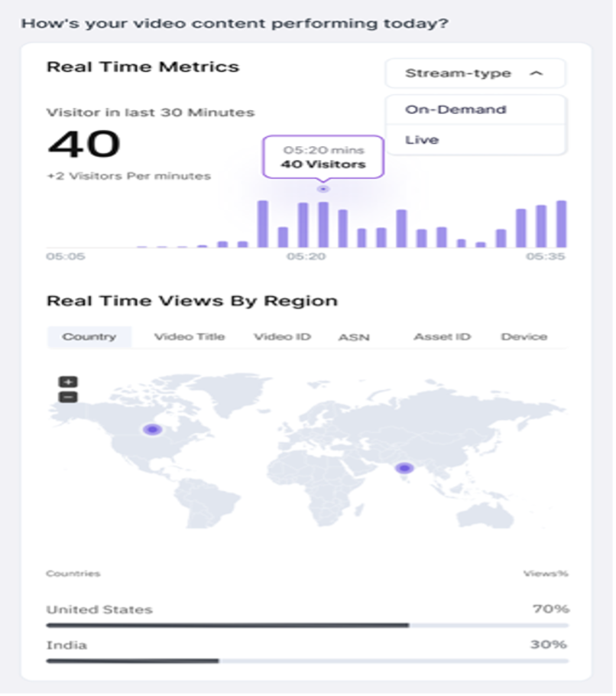Switch to the Video Title tab
Viewport: 616px width, 696px height.
point(190,337)
